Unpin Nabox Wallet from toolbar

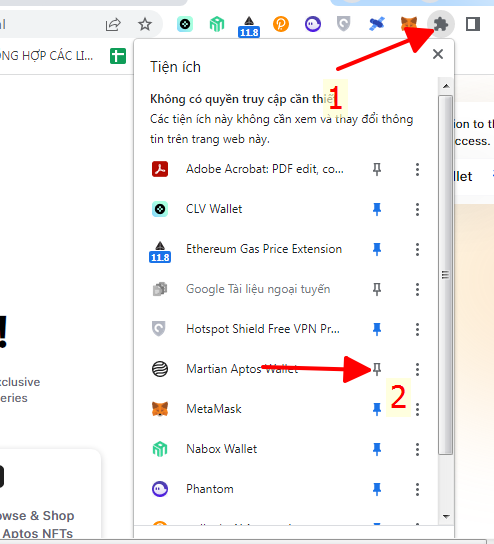(x=377, y=449)
